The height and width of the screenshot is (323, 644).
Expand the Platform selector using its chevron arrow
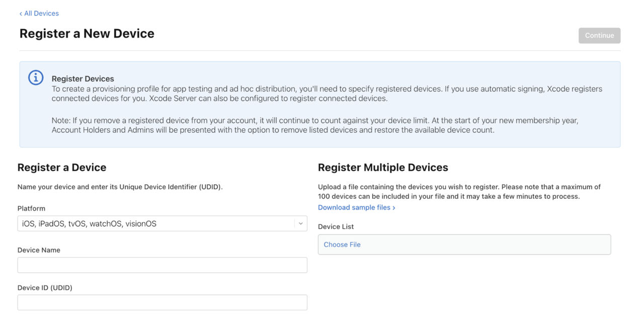(300, 224)
